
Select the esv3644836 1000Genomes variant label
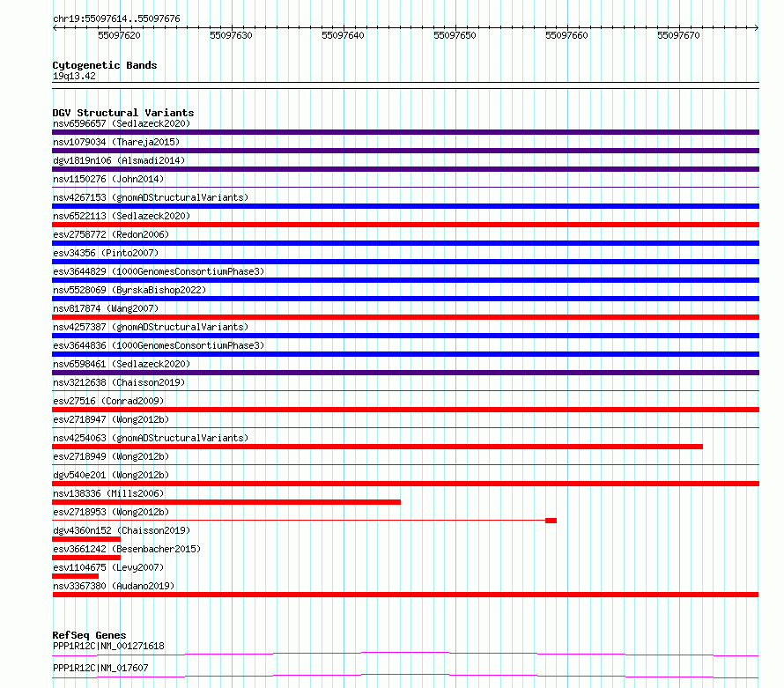[159, 345]
